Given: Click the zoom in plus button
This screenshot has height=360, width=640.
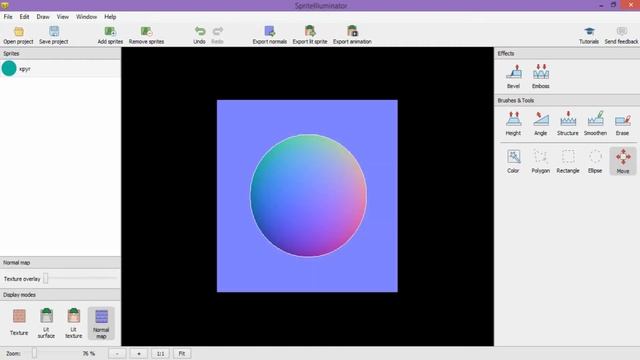Looking at the screenshot, I should click(x=139, y=353).
